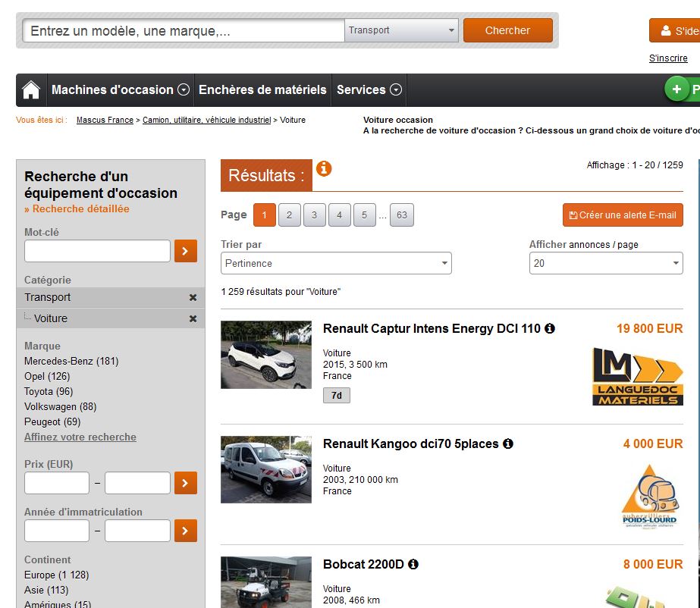Jump to last results page 63
Image resolution: width=700 pixels, height=608 pixels.
[402, 215]
